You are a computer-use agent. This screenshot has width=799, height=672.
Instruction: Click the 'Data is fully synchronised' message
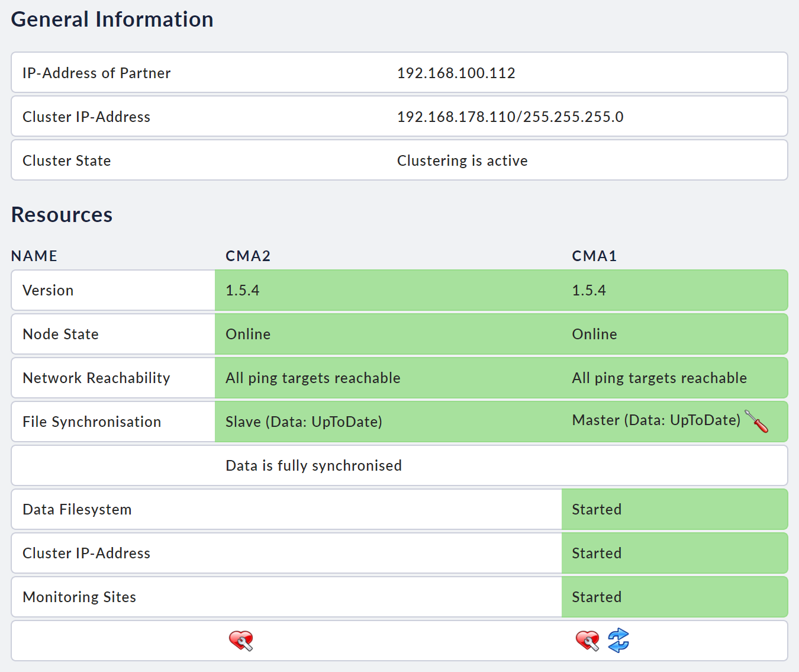click(x=314, y=465)
